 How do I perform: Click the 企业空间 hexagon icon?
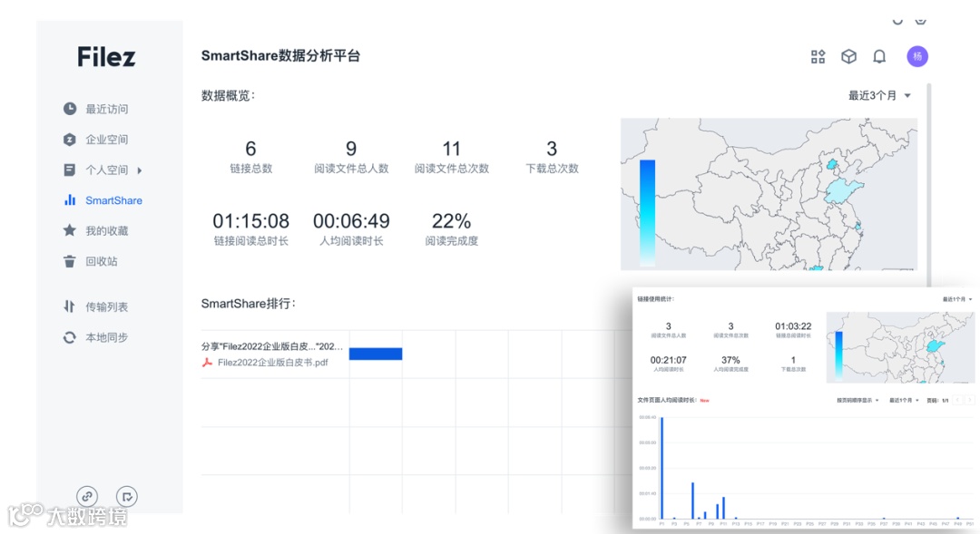69,140
